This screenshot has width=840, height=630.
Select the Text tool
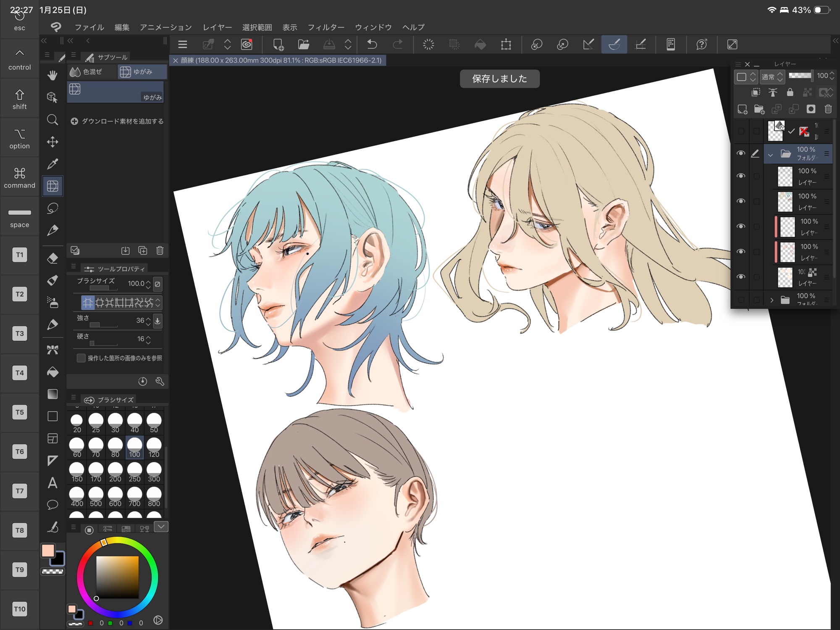[x=52, y=483]
